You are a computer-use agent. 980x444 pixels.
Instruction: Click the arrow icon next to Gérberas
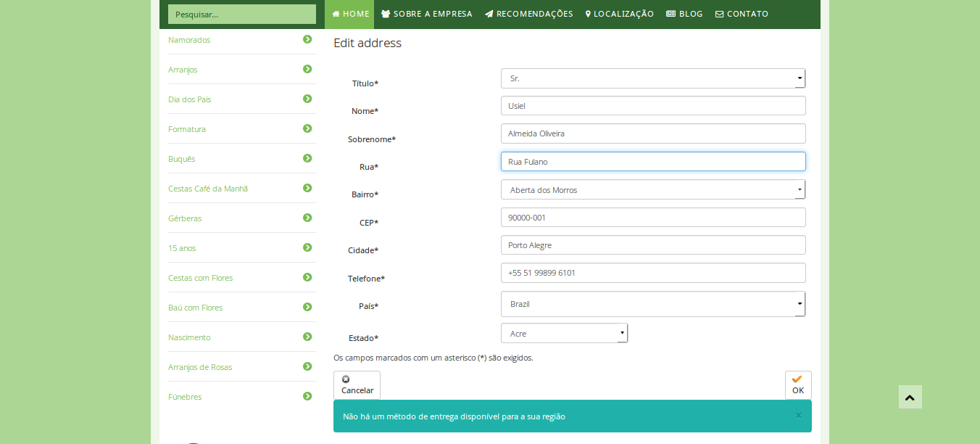(307, 218)
